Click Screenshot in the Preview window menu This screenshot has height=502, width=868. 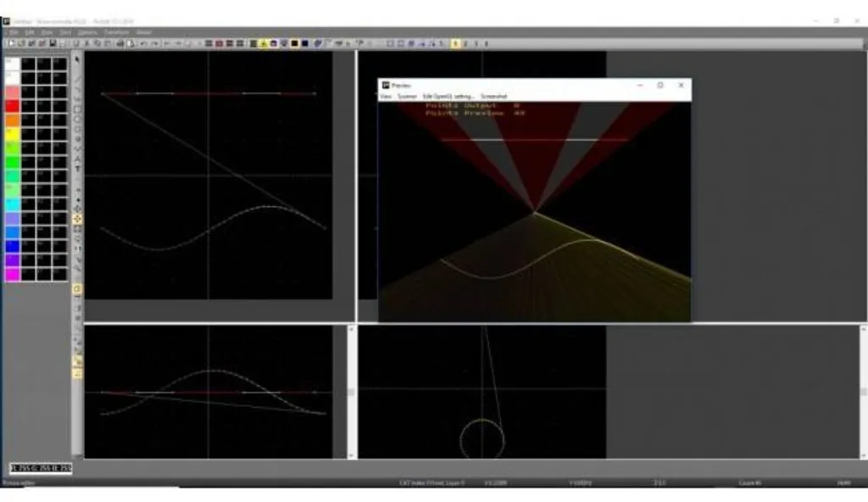click(x=494, y=97)
